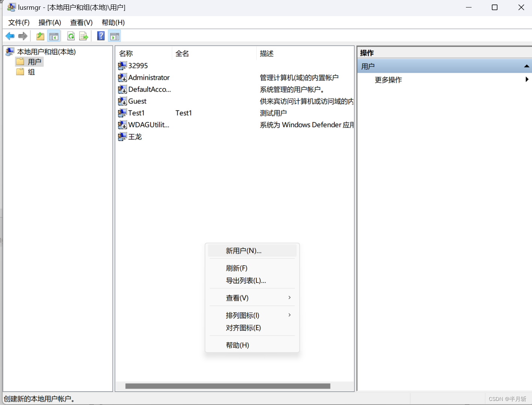Select the Test1 user name in 名称 column
The width and height of the screenshot is (532, 405).
pos(136,113)
